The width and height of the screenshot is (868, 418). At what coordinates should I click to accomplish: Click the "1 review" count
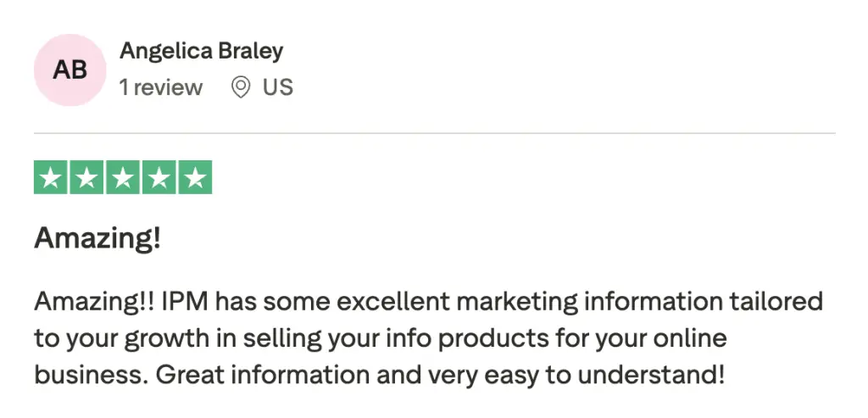(161, 87)
